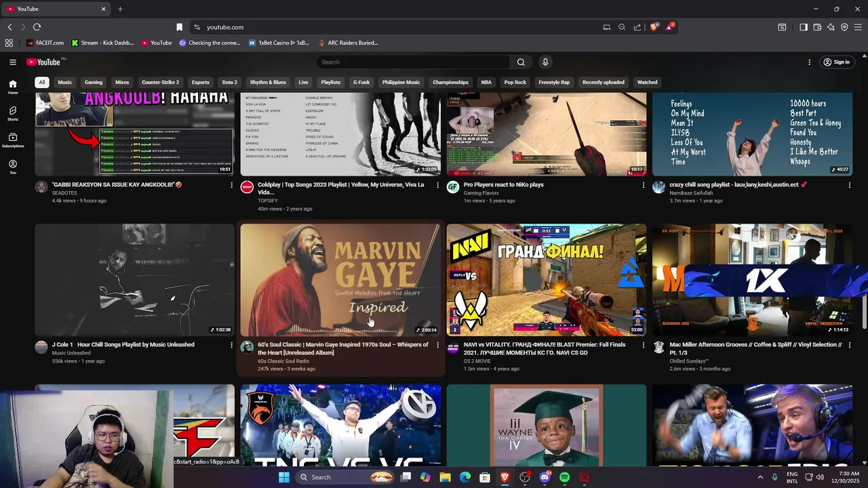The height and width of the screenshot is (488, 868).
Task: Open the YouTube guide hamburger menu
Action: pyautogui.click(x=13, y=62)
